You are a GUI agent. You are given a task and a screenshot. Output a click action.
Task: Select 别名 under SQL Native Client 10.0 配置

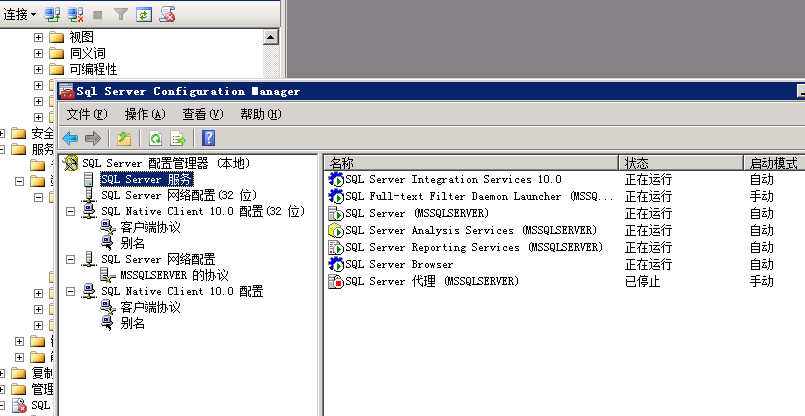(132, 323)
